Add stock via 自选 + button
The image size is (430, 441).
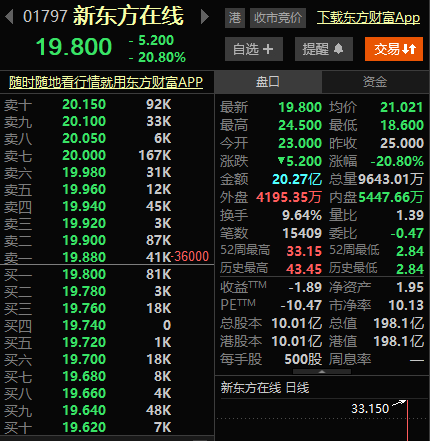click(254, 49)
